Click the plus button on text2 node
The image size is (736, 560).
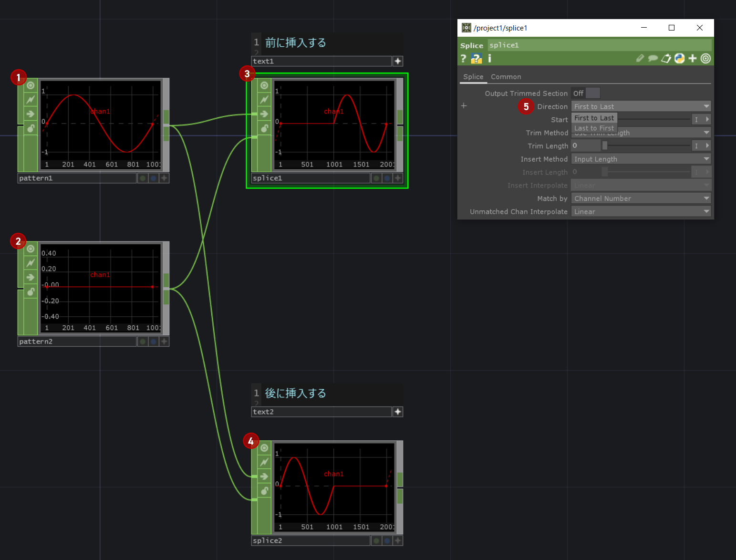[398, 412]
